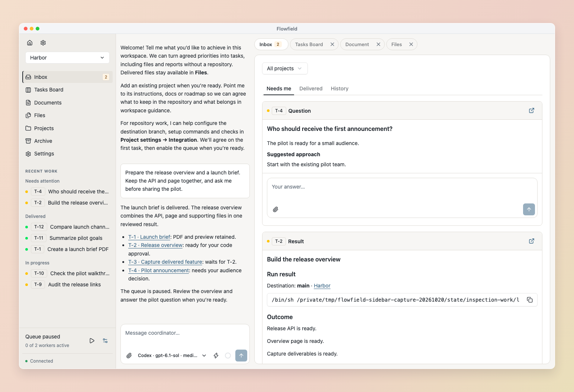
Task: Close the Files tab
Action: tap(411, 44)
